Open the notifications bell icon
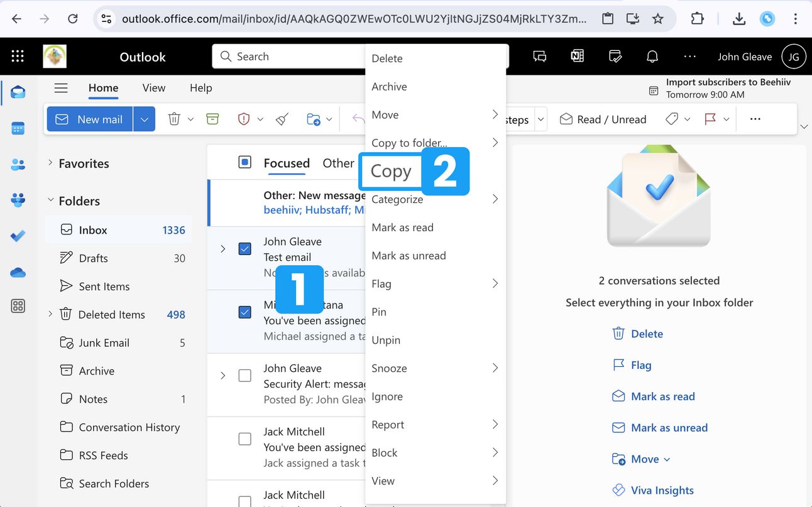This screenshot has height=507, width=812. (x=652, y=57)
